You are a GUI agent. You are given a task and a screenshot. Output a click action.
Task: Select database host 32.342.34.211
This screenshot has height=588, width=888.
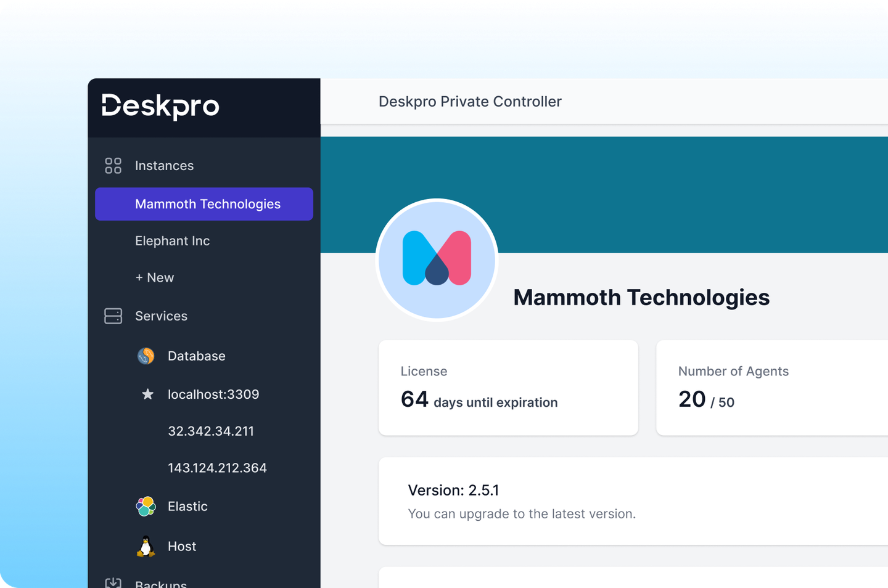(211, 431)
